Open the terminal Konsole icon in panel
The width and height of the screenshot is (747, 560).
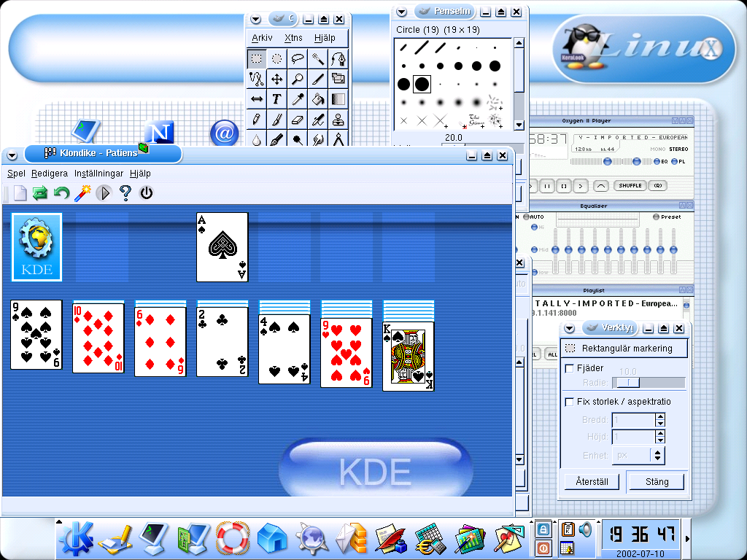[154, 539]
